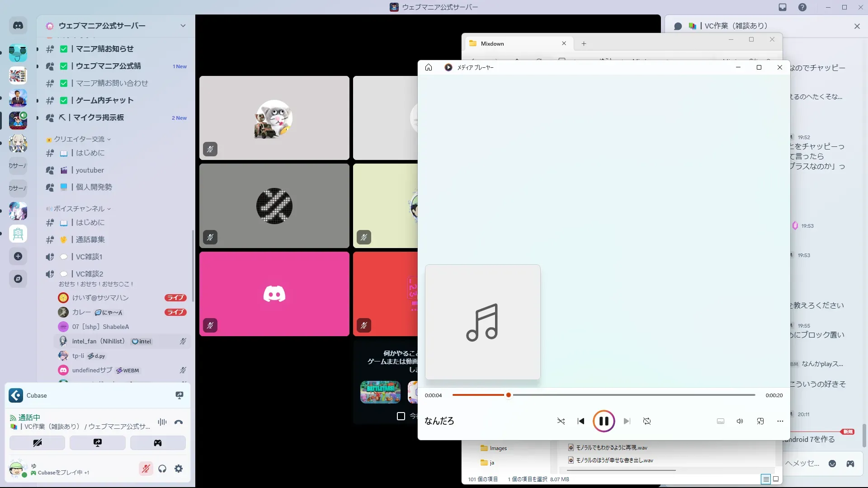Toggle shuffle in Media Player
The image size is (868, 488).
[x=561, y=421]
